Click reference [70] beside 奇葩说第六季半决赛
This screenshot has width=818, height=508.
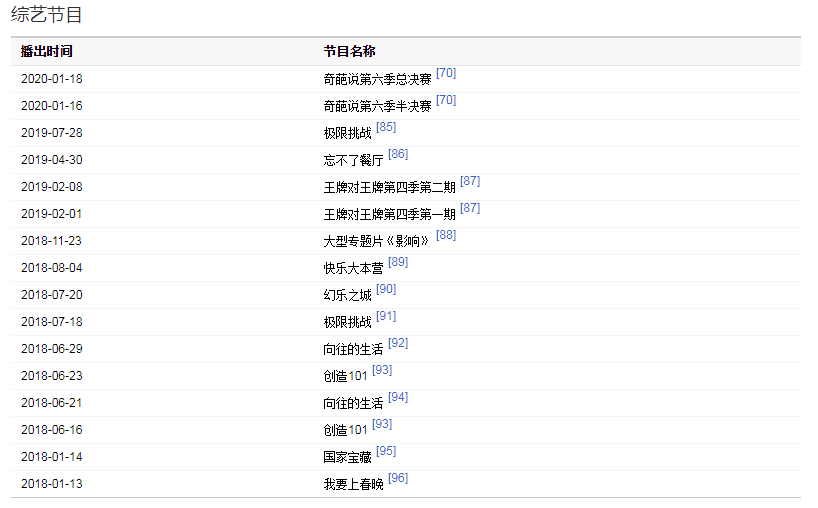click(x=446, y=100)
